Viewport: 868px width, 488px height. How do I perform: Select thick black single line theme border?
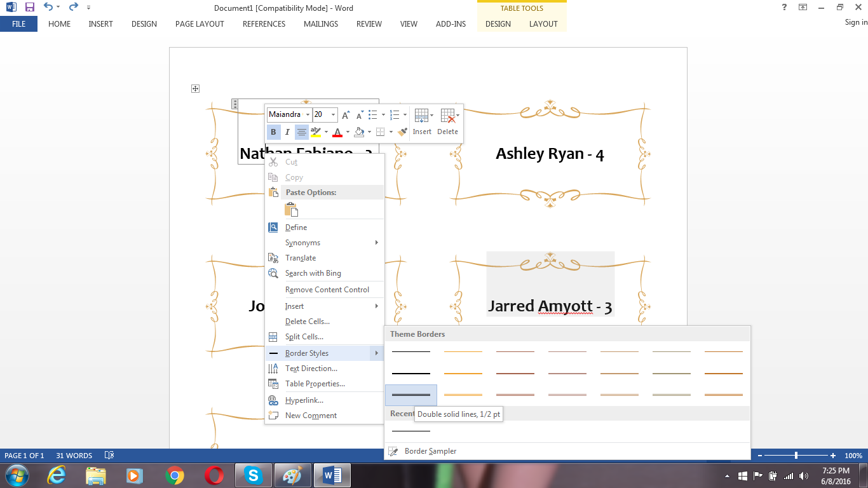[x=411, y=374]
